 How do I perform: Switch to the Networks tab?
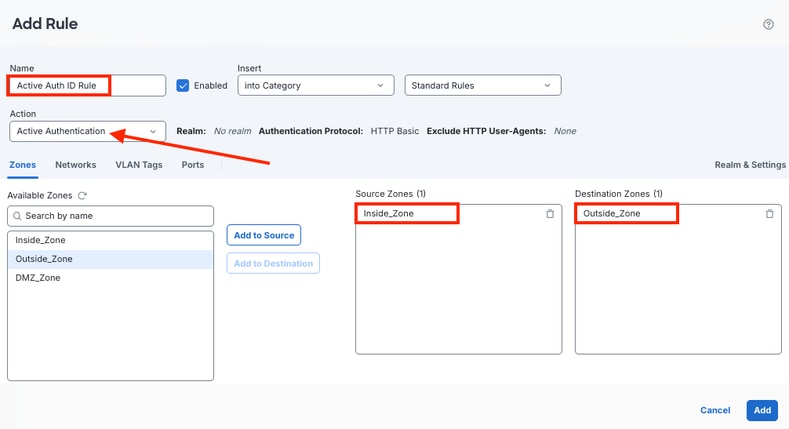pos(75,165)
